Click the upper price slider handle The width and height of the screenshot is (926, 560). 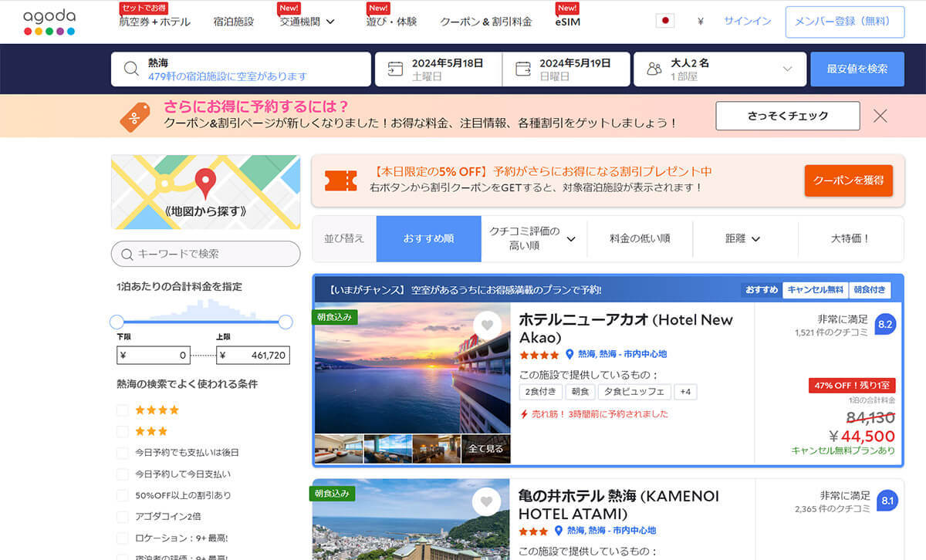[x=286, y=322]
